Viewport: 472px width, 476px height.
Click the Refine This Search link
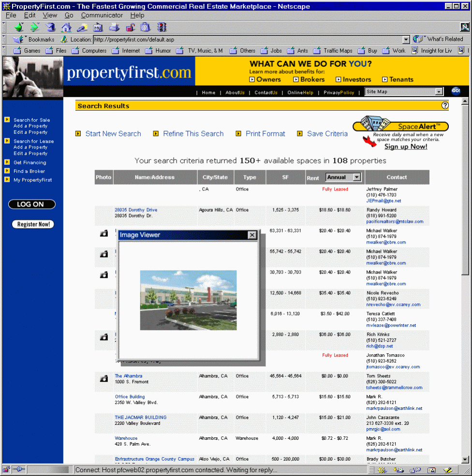(193, 134)
